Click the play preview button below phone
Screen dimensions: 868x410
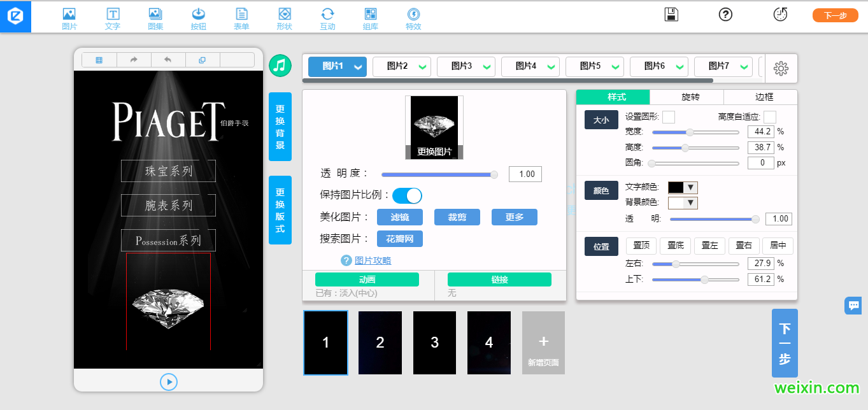[x=169, y=381]
